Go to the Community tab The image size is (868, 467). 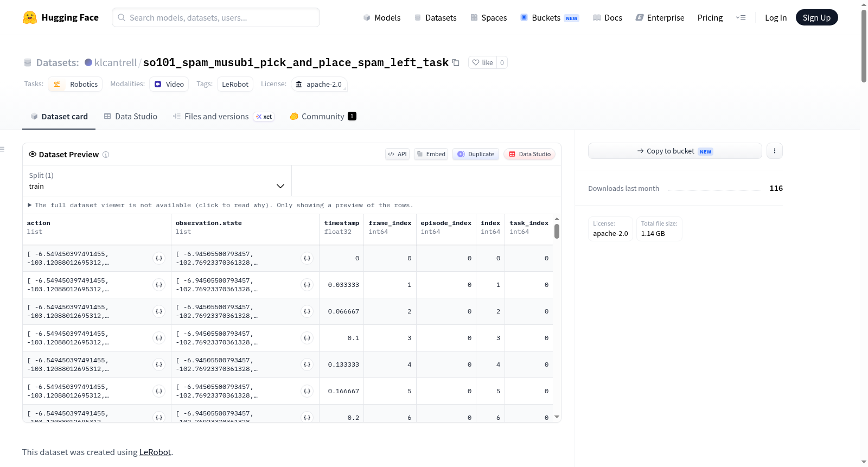point(323,117)
